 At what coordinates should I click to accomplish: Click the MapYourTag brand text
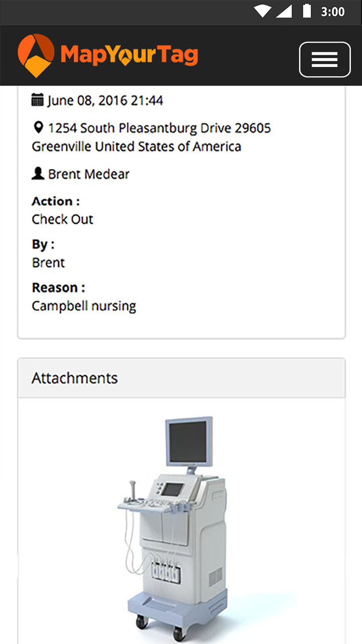coord(129,55)
